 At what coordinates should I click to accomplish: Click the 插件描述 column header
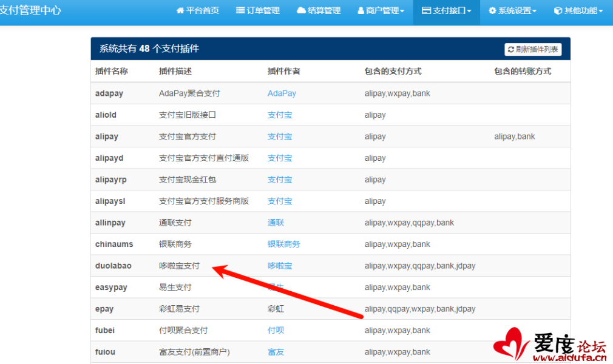175,71
